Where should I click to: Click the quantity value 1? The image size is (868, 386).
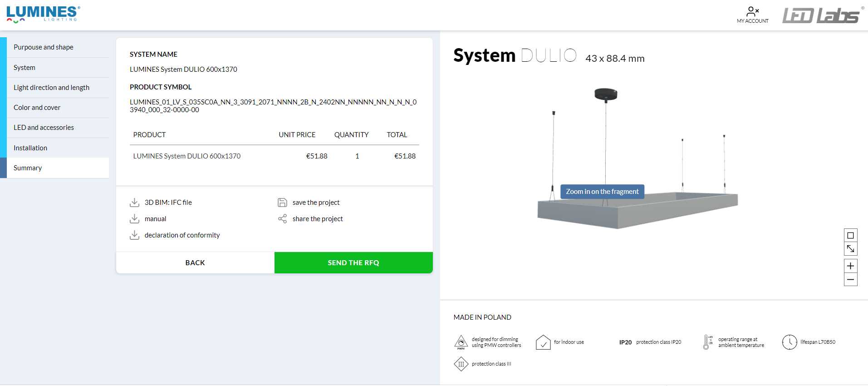click(x=357, y=156)
